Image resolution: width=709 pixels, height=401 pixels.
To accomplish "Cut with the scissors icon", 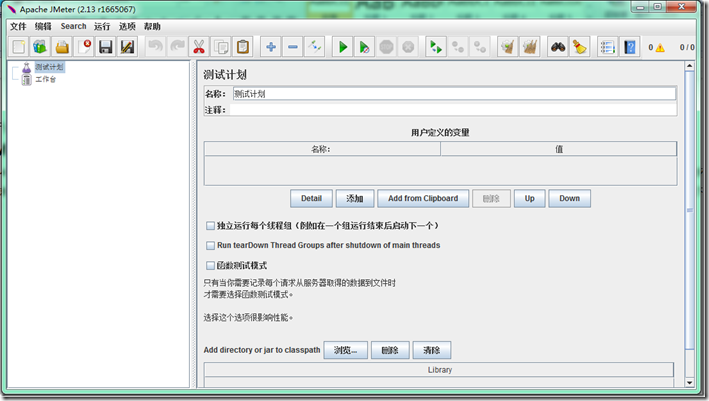I will tap(199, 47).
